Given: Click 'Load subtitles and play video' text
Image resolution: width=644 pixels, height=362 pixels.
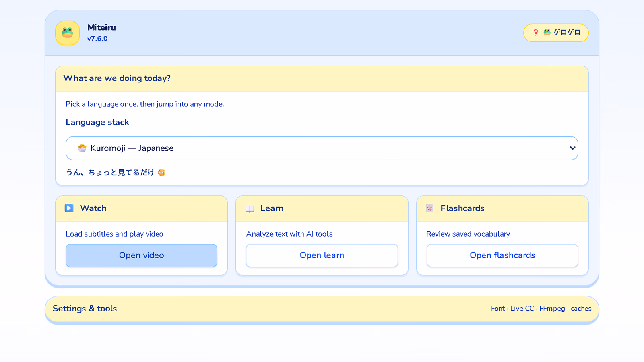Looking at the screenshot, I should [x=114, y=234].
